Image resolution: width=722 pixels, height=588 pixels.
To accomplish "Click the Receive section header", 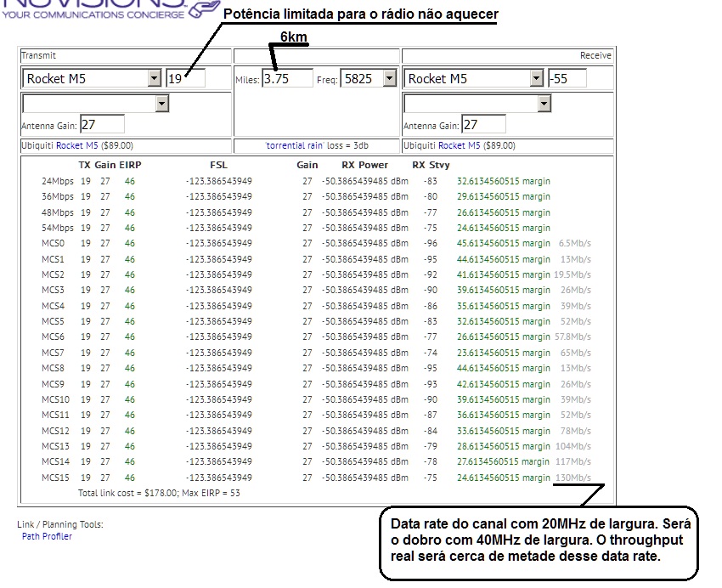I will click(595, 56).
